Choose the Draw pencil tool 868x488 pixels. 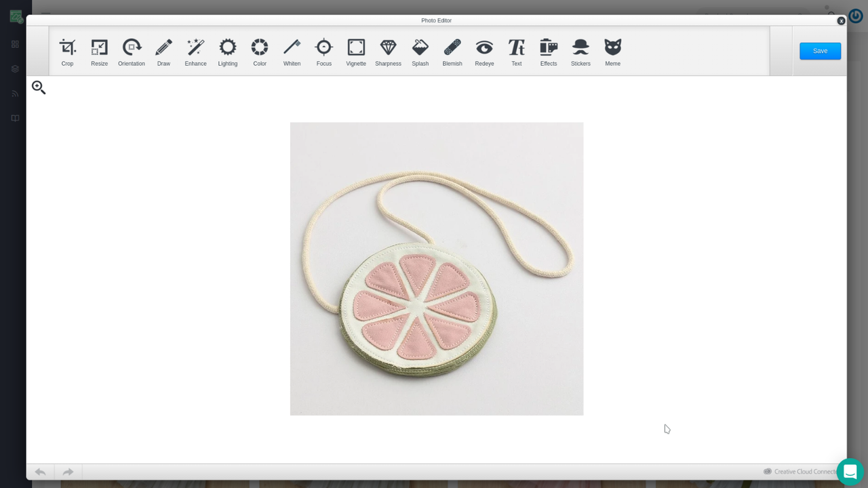163,52
